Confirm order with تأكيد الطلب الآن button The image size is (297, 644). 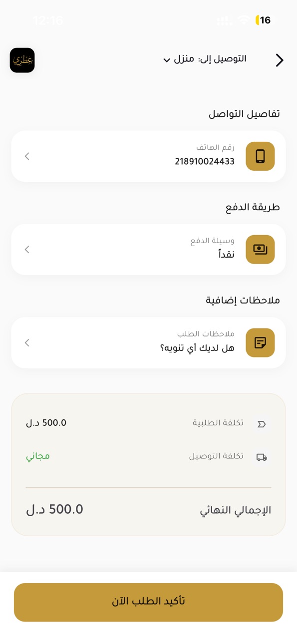click(148, 602)
